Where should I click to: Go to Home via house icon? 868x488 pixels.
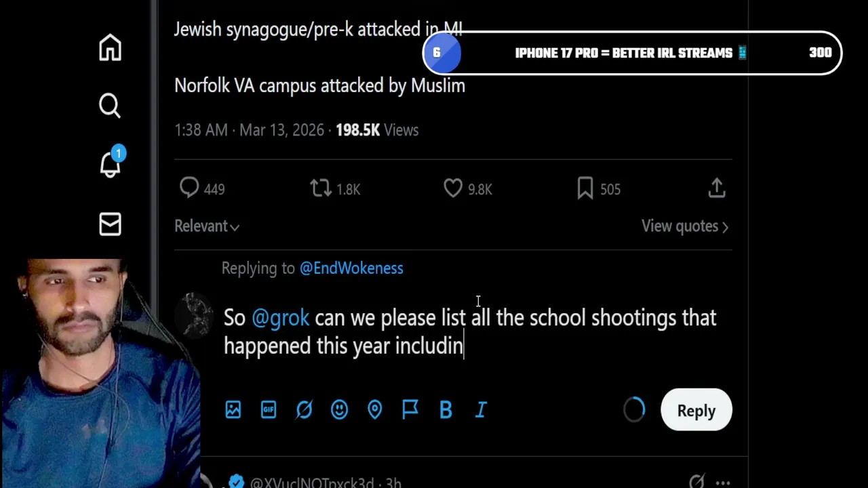[x=110, y=48]
